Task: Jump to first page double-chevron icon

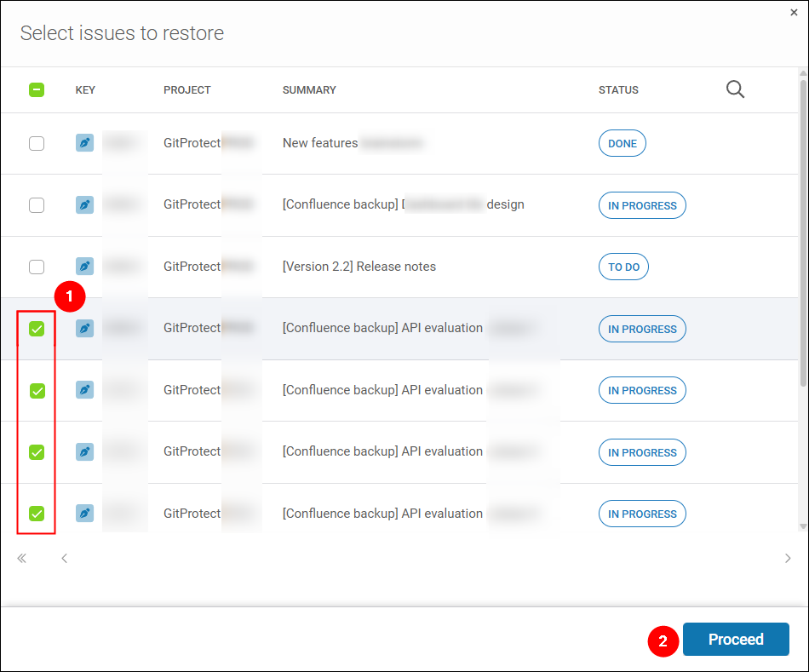Action: [21, 558]
